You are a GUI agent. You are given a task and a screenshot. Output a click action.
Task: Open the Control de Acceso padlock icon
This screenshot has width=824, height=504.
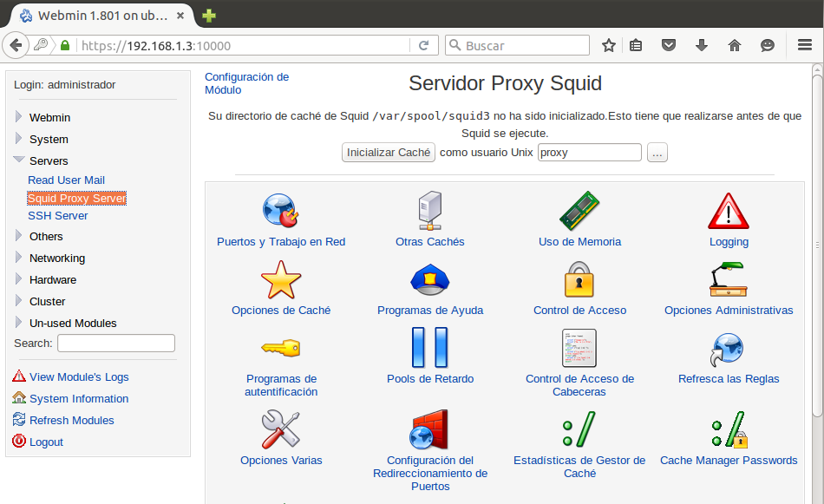click(x=579, y=279)
